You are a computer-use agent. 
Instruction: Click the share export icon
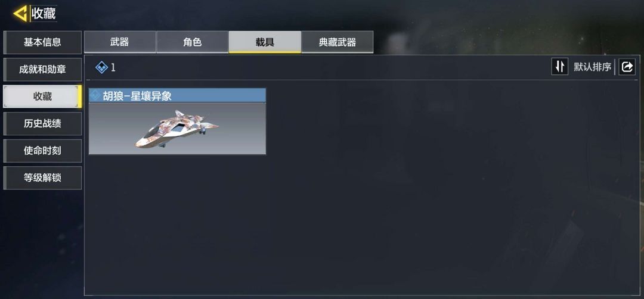coord(627,67)
